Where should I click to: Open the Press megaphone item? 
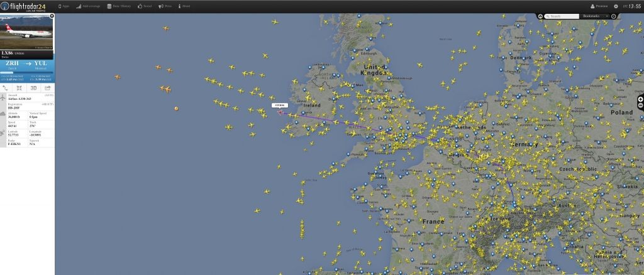165,6
